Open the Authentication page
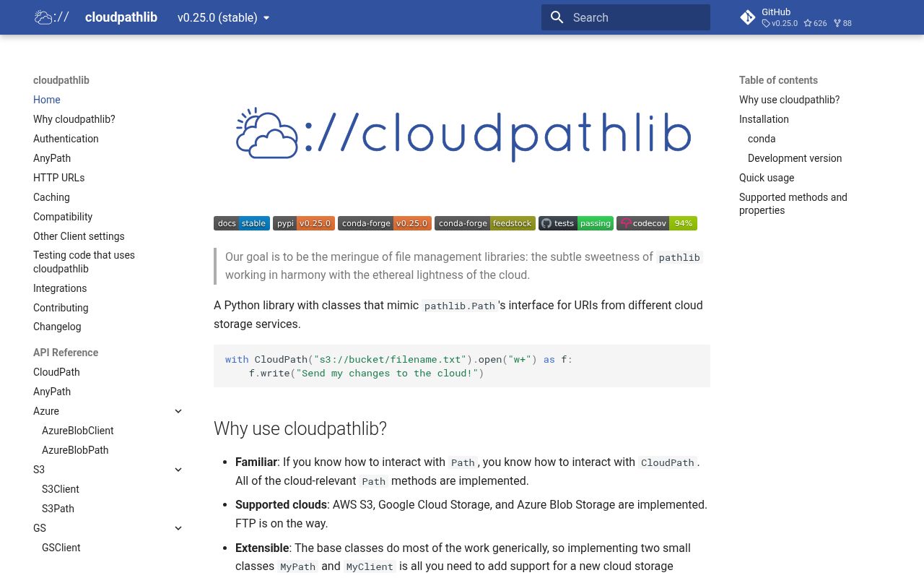Image resolution: width=924 pixels, height=578 pixels. coord(66,139)
